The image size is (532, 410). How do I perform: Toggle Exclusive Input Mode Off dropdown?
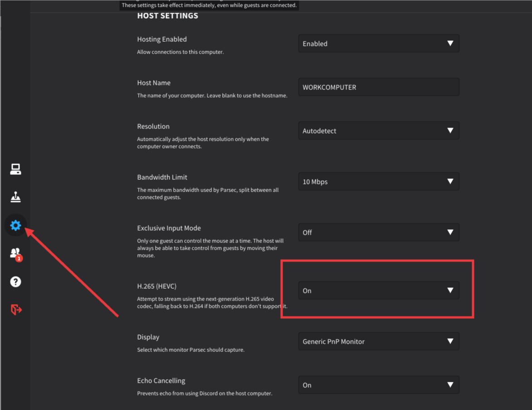tap(378, 232)
